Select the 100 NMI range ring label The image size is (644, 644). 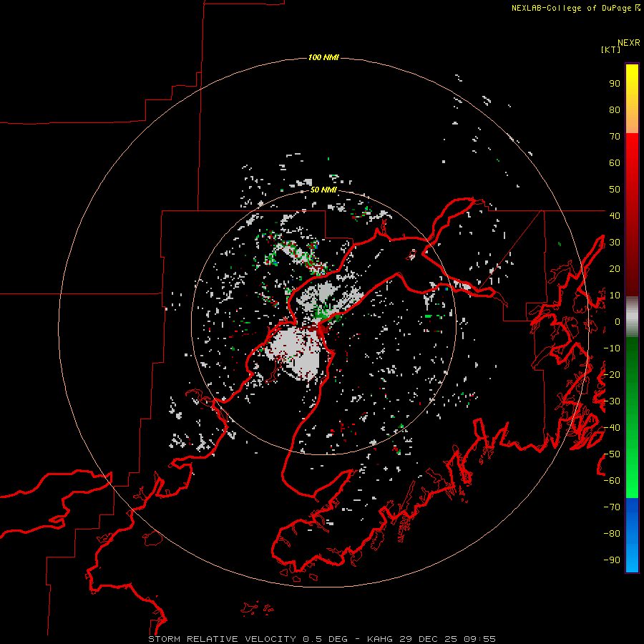tap(323, 57)
